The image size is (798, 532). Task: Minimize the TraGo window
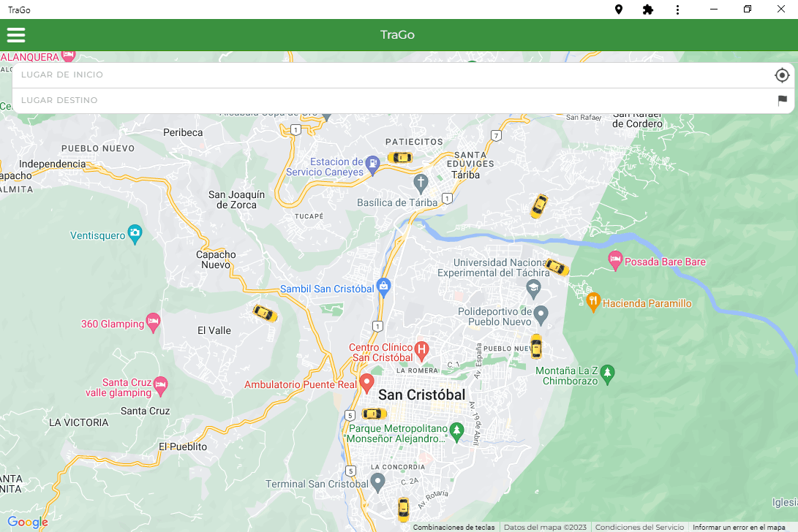[x=713, y=9]
